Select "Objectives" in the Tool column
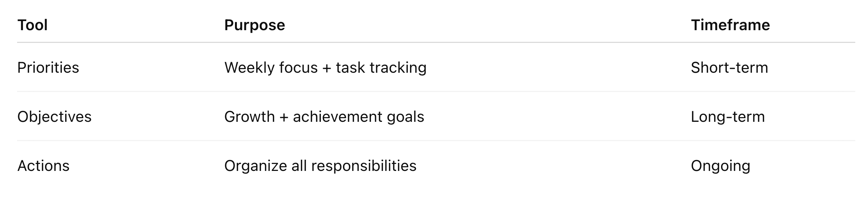This screenshot has width=868, height=208. 54,117
